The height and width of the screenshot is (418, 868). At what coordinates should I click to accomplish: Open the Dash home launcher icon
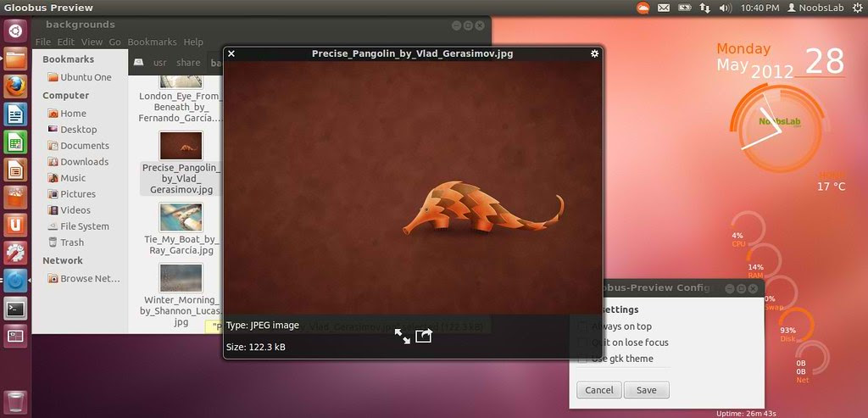tap(15, 31)
